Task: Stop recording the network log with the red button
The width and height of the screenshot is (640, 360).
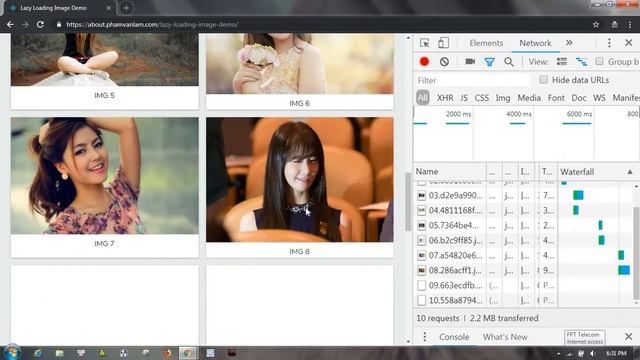Action: pyautogui.click(x=424, y=62)
